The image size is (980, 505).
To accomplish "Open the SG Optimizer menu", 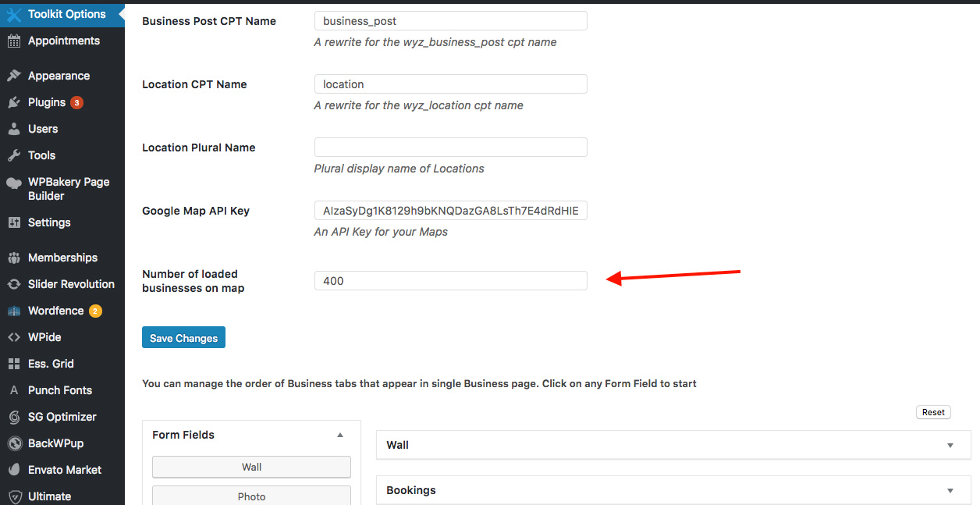I will tap(62, 417).
